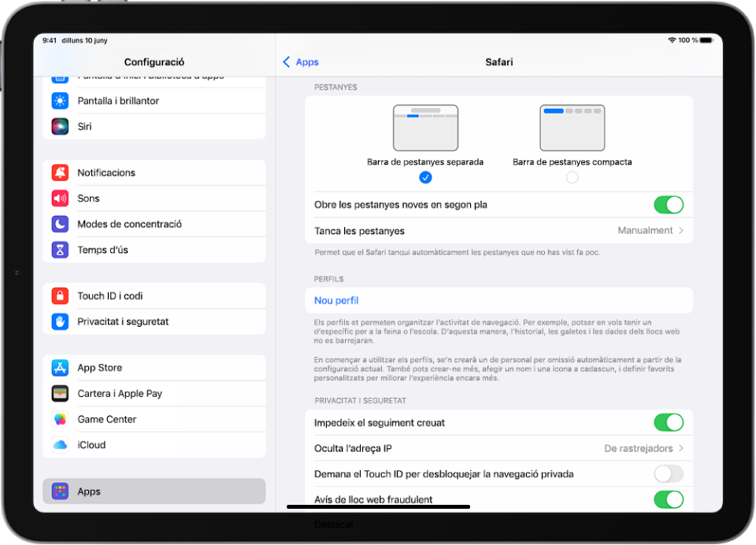
Task: Open iCloud settings row
Action: 154,445
